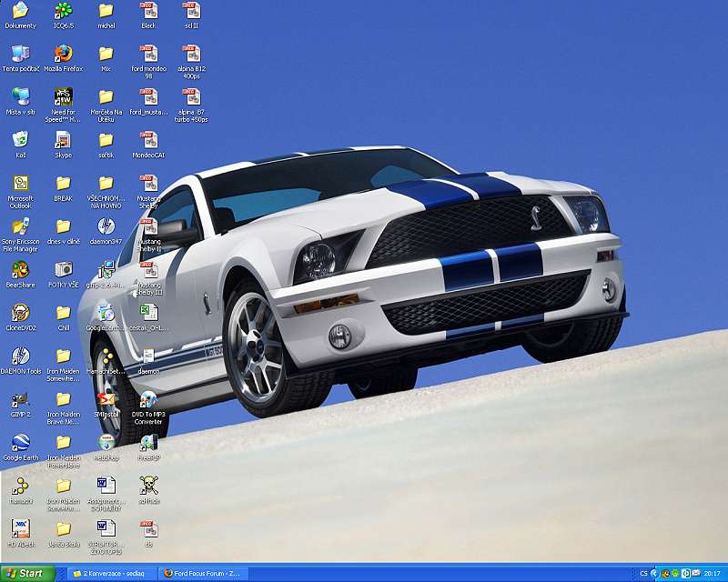This screenshot has height=582, width=728.
Task: Select the Sony Ericsson File Manager icon
Action: [20, 226]
